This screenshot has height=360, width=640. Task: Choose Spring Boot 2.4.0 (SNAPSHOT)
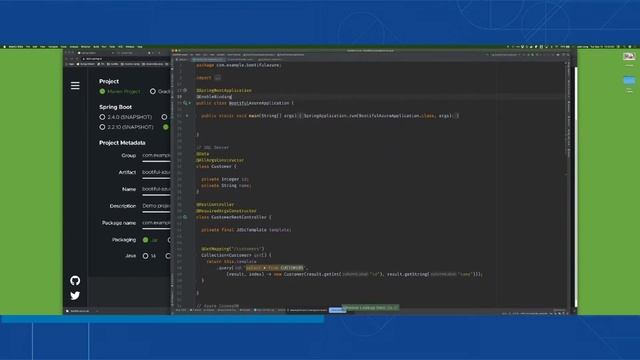tap(102, 117)
